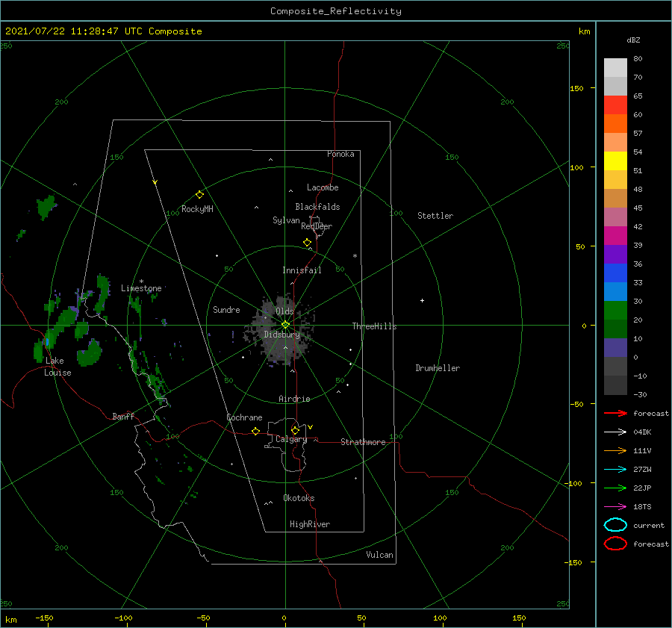Image resolution: width=672 pixels, height=628 pixels.
Task: Click the ThreeHills city label
Action: (375, 326)
